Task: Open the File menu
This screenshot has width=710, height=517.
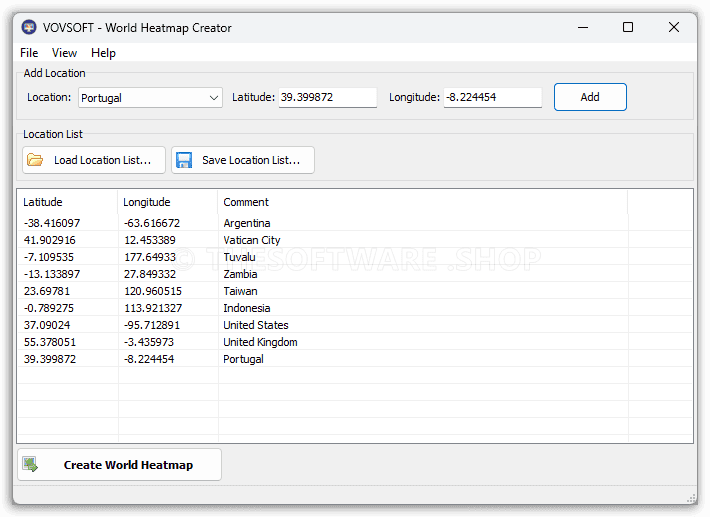Action: [29, 53]
